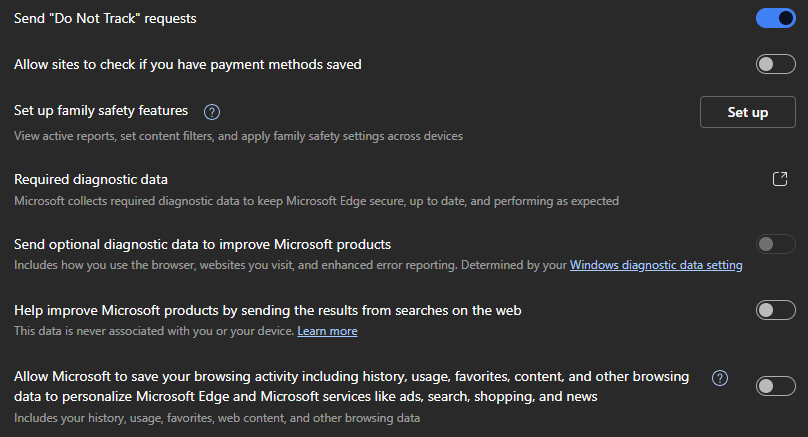The image size is (808, 437).
Task: Open the family safety help icon
Action: (x=211, y=112)
